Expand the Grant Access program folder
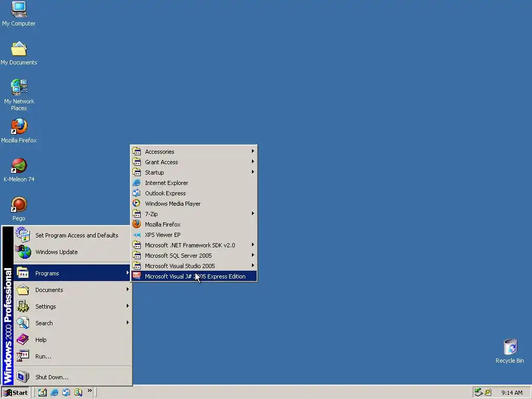Screen dimensions: 532x399 coord(194,162)
